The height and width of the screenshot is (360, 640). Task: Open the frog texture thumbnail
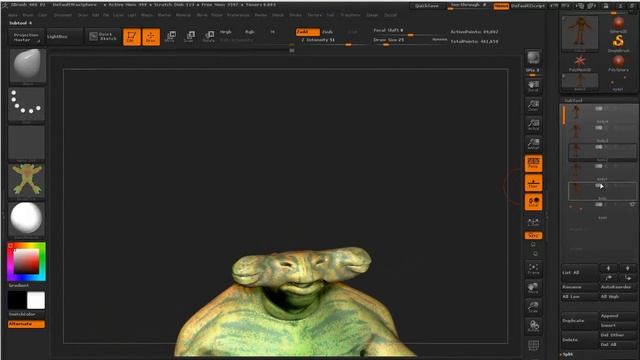pyautogui.click(x=27, y=181)
